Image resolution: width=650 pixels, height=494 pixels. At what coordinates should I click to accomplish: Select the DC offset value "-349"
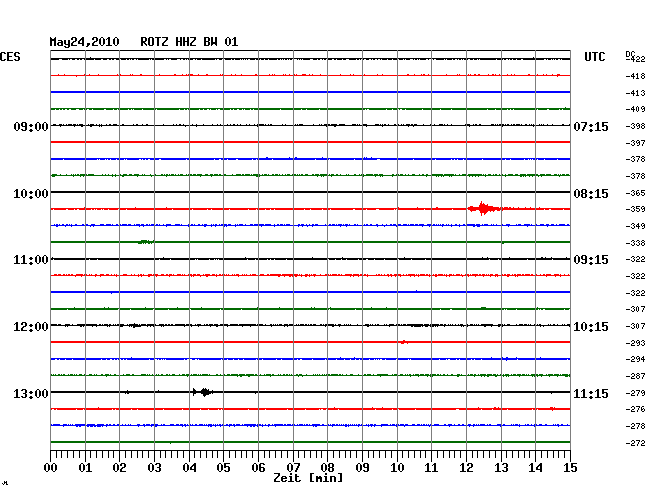[x=635, y=226]
